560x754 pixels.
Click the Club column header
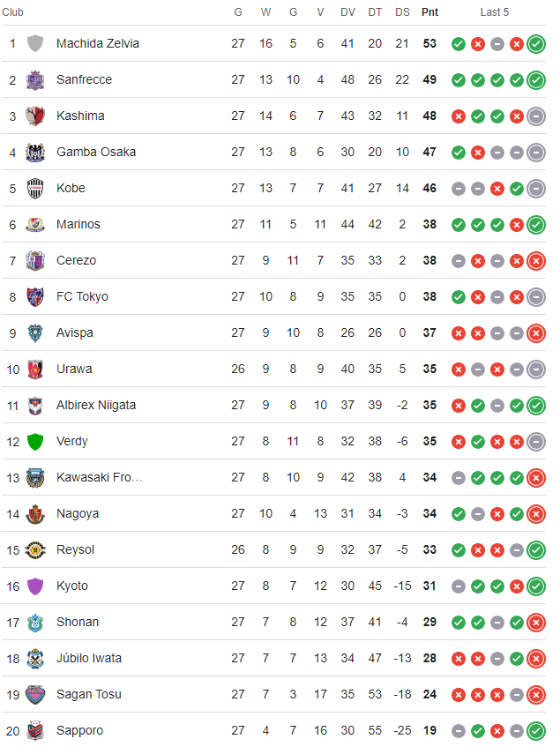coord(13,12)
